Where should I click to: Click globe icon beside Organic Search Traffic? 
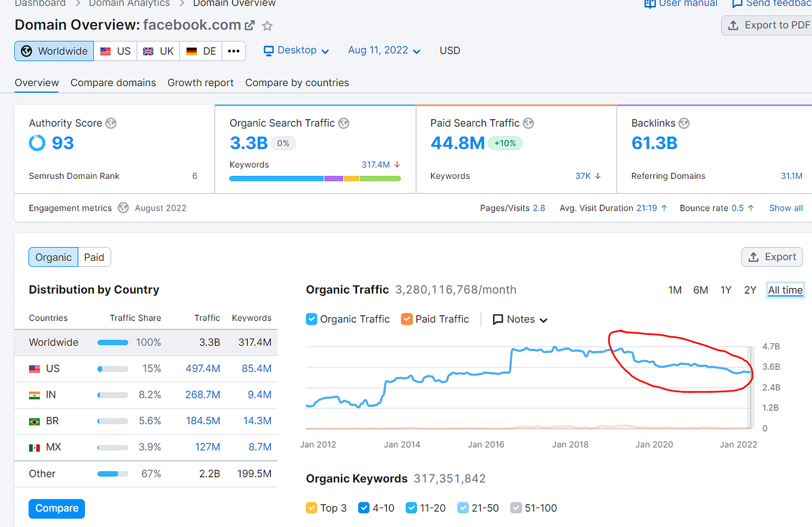(x=343, y=123)
